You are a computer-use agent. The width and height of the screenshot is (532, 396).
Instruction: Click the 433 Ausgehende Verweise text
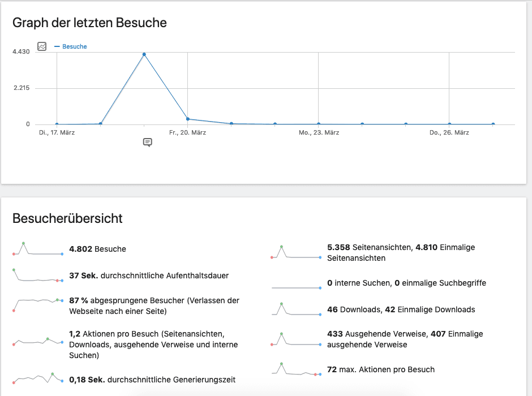405,339
